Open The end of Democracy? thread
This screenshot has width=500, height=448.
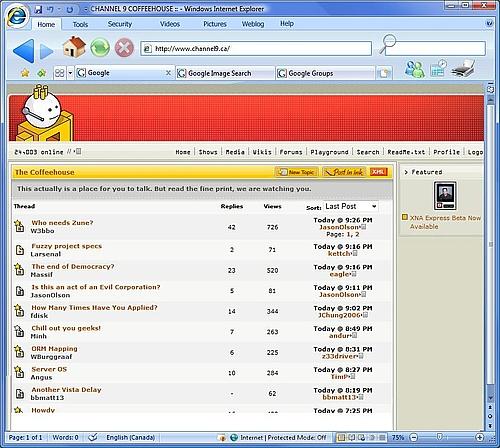coord(73,266)
